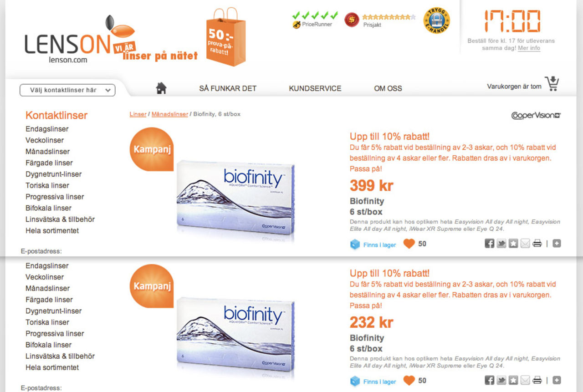
Task: Like the 399 kr Biofinity with heart
Action: (x=409, y=244)
